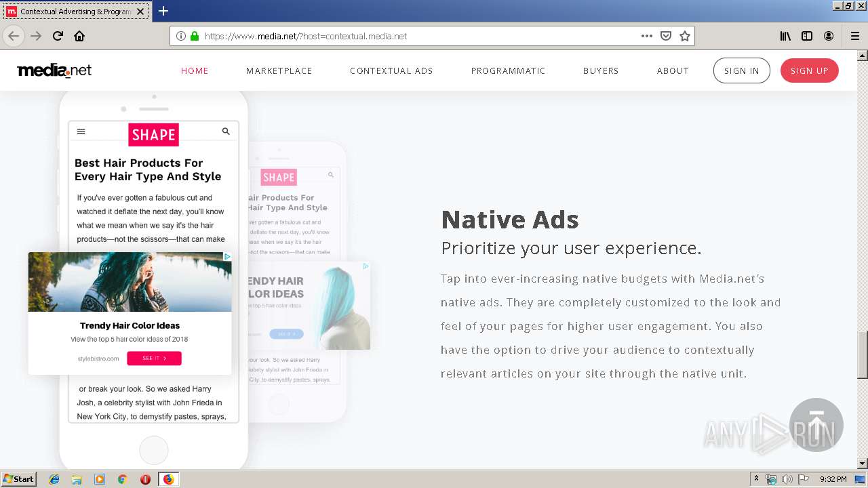Open the PROGRAMMATIC navigation item
868x488 pixels.
coord(509,70)
